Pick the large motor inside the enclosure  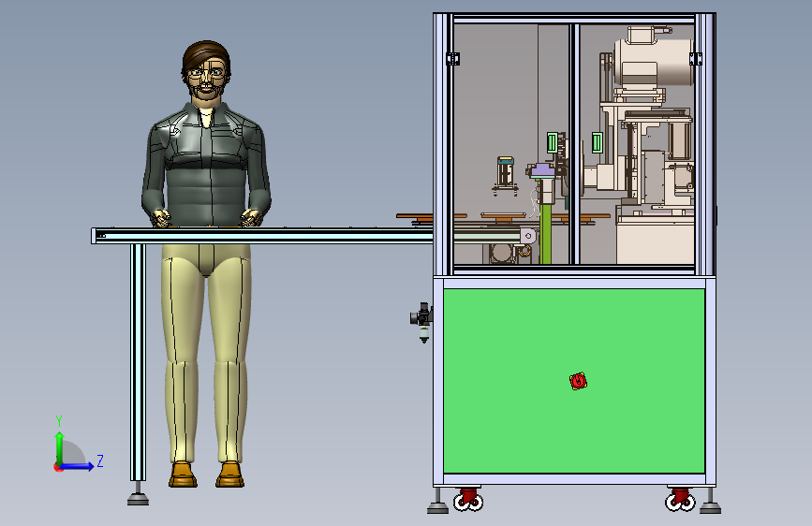654,62
